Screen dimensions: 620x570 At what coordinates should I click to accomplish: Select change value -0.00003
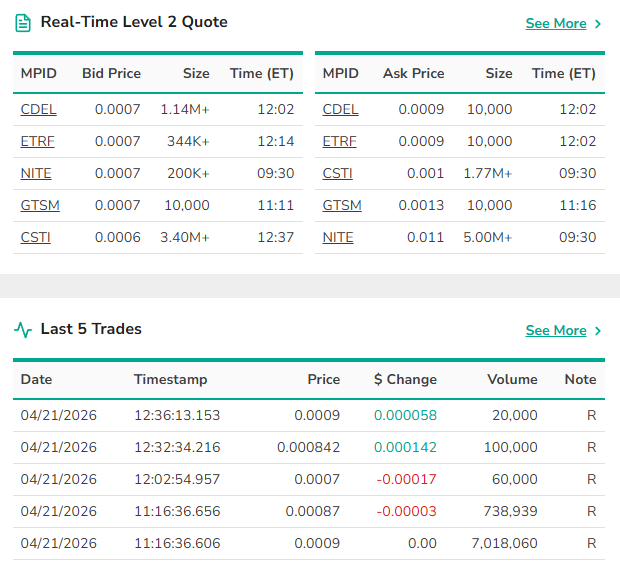click(x=406, y=511)
